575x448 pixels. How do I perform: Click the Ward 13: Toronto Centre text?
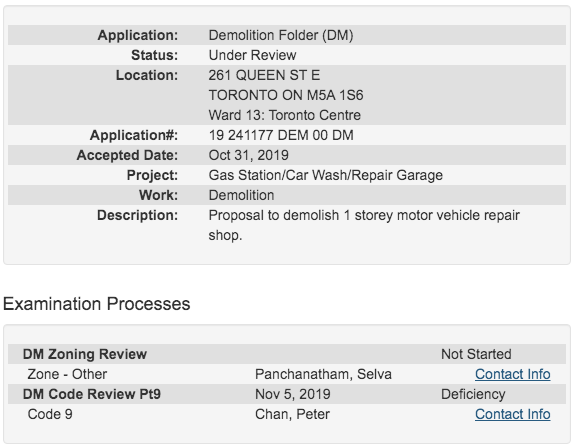pyautogui.click(x=285, y=115)
